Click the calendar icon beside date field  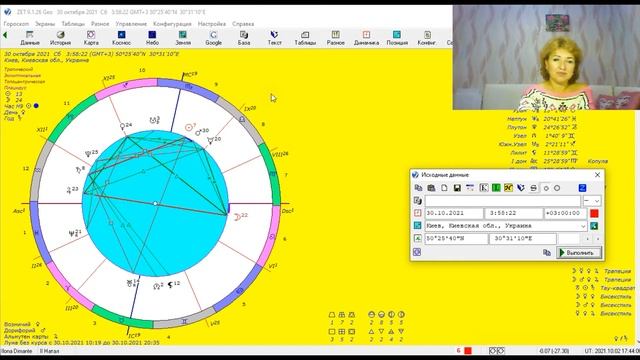(x=418, y=213)
